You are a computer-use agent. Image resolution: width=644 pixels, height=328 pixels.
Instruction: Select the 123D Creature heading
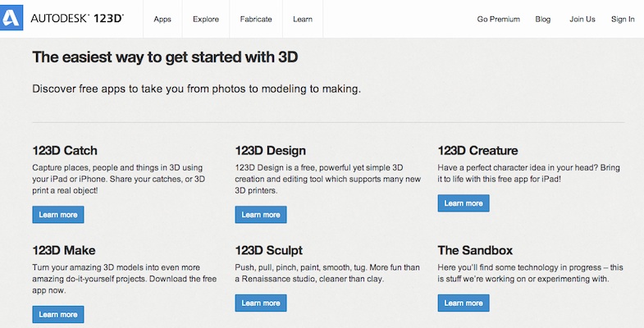pyautogui.click(x=477, y=150)
